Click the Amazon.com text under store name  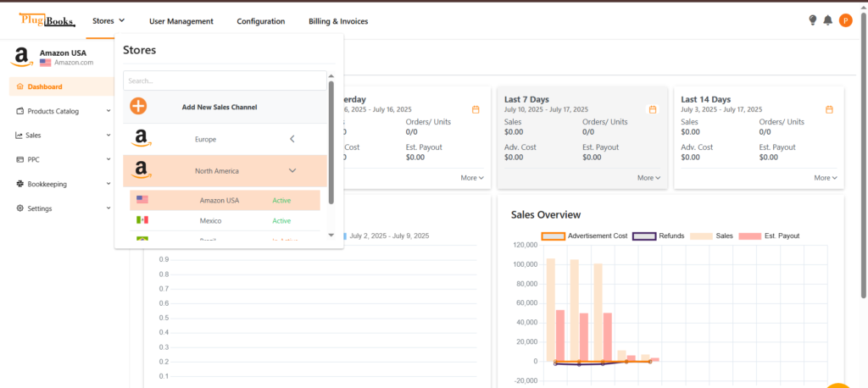pyautogui.click(x=74, y=63)
